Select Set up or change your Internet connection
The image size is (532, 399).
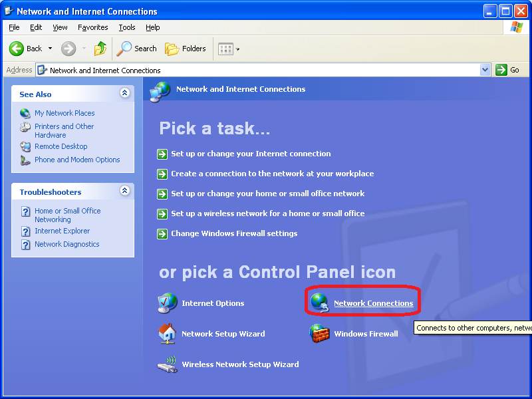(251, 154)
